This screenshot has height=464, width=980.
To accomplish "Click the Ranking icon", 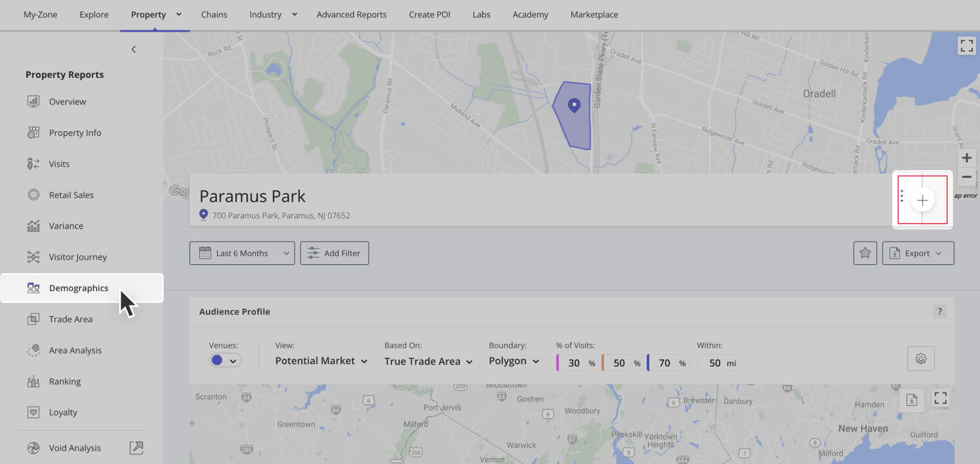I will 34,382.
